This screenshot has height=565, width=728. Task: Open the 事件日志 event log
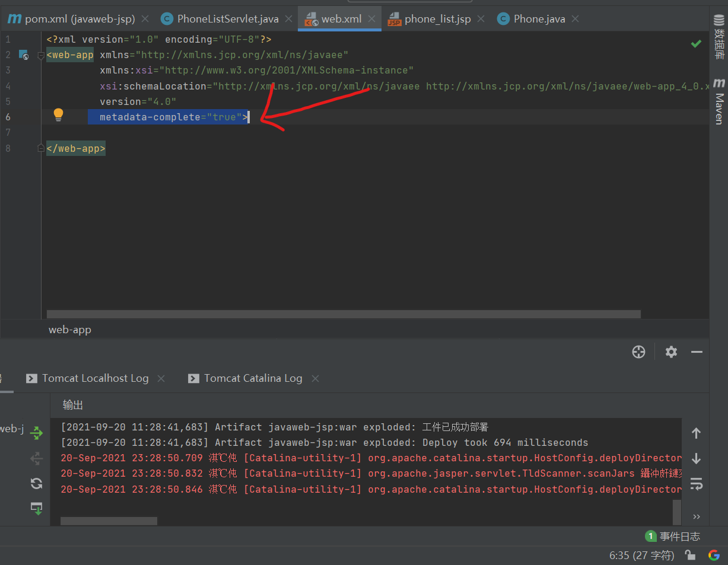[679, 536]
